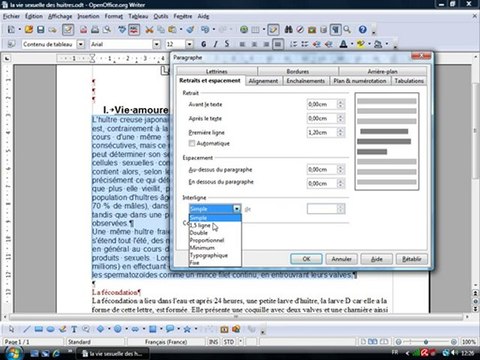Apply bold with the G icon
This screenshot has width=480, height=360.
204,44
